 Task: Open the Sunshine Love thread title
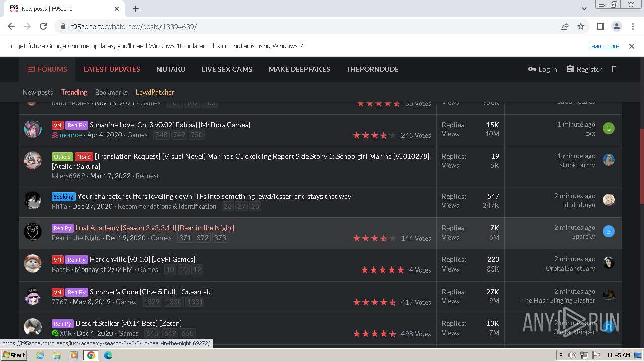tap(170, 125)
